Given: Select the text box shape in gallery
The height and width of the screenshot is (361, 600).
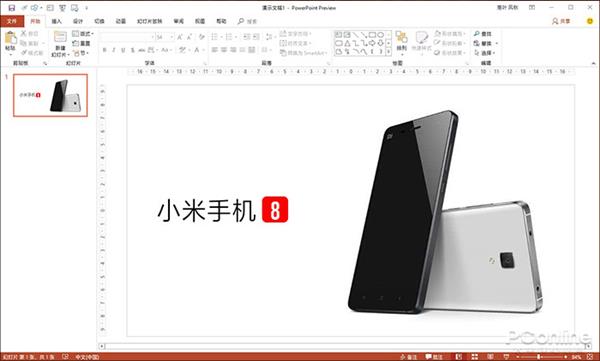Looking at the screenshot, I should (339, 35).
